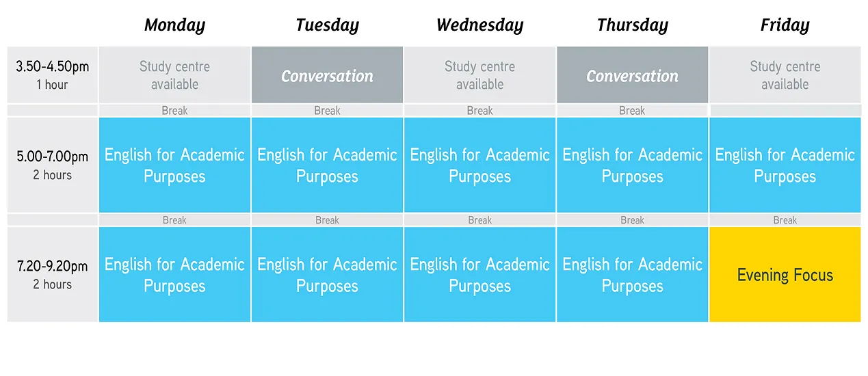Select Friday's Break before Evening Focus
868x376 pixels.
pyautogui.click(x=785, y=220)
